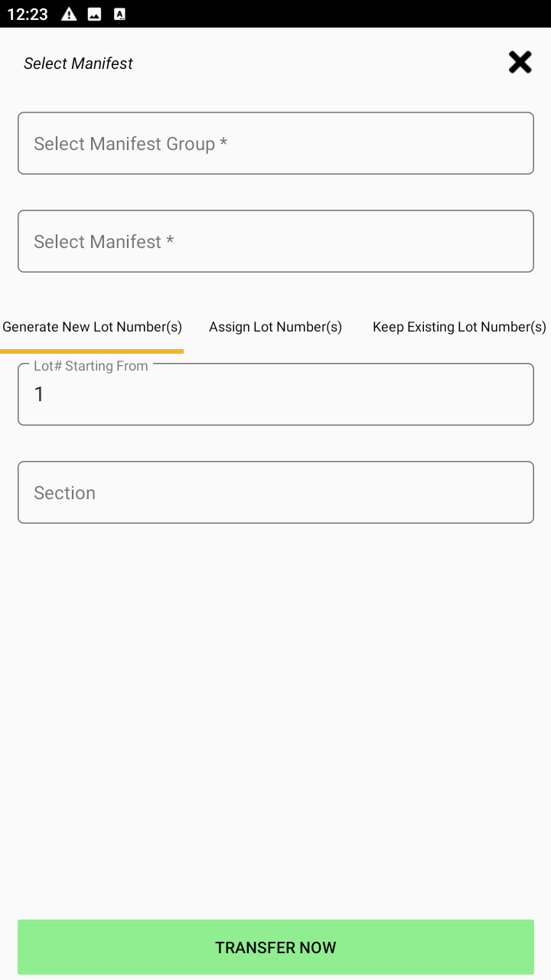Open the Keep Existing Lot Number(s) tab
The image size is (551, 980).
click(459, 327)
